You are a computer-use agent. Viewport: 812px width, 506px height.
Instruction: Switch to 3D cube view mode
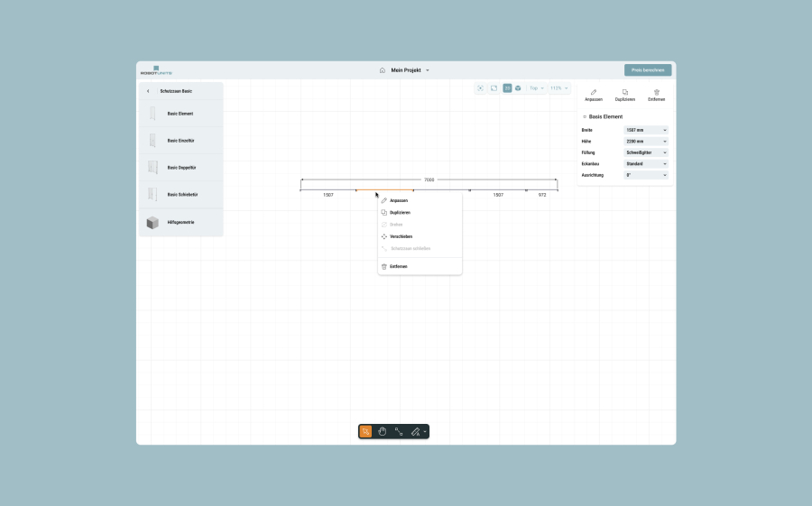(518, 88)
